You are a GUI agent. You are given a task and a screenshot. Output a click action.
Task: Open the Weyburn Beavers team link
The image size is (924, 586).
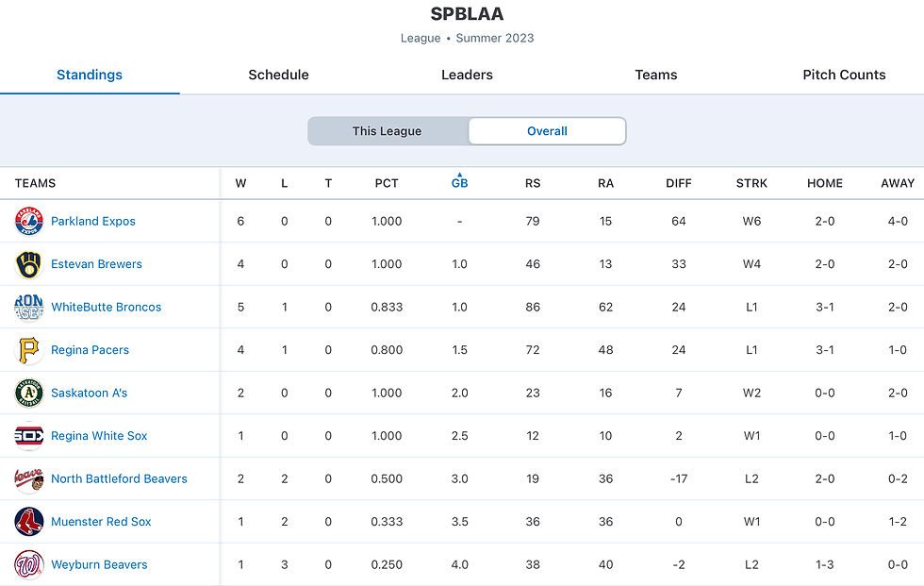[99, 565]
